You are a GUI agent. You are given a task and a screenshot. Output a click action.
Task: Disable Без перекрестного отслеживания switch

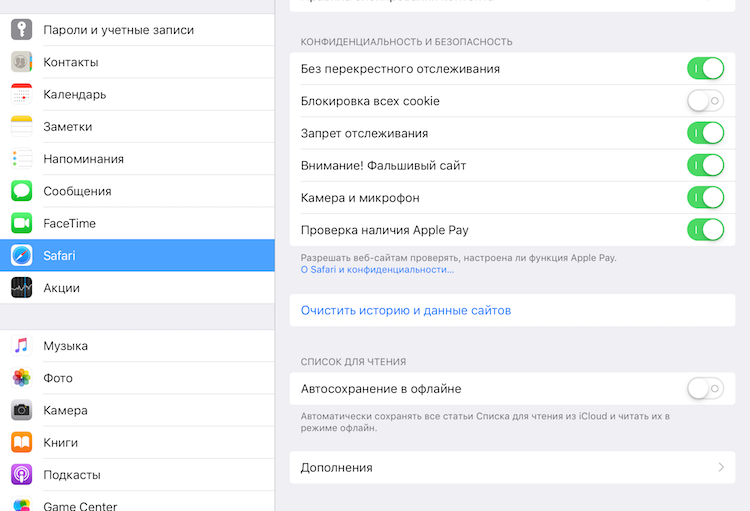pyautogui.click(x=706, y=68)
